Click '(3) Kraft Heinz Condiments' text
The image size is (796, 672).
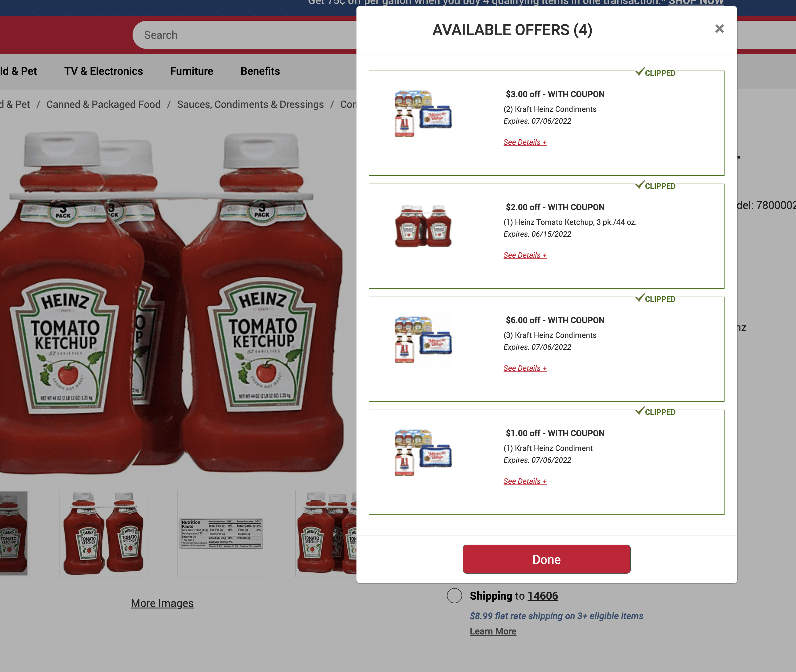click(x=550, y=335)
